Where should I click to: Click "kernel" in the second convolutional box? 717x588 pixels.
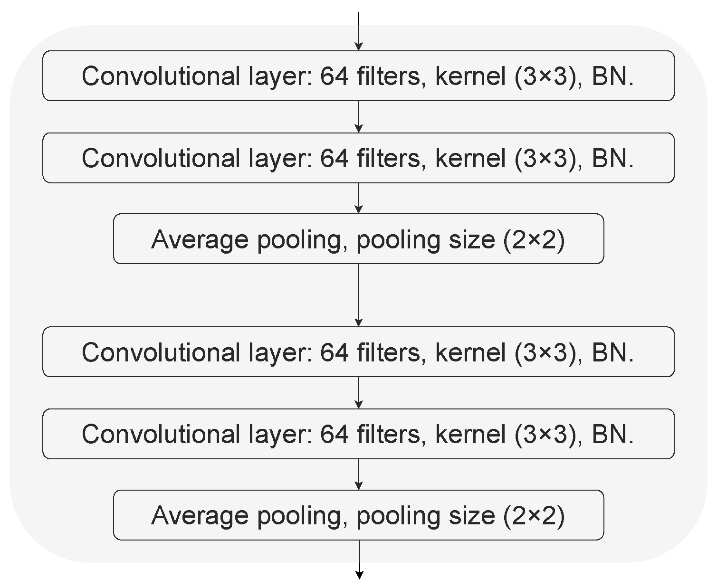coord(470,158)
